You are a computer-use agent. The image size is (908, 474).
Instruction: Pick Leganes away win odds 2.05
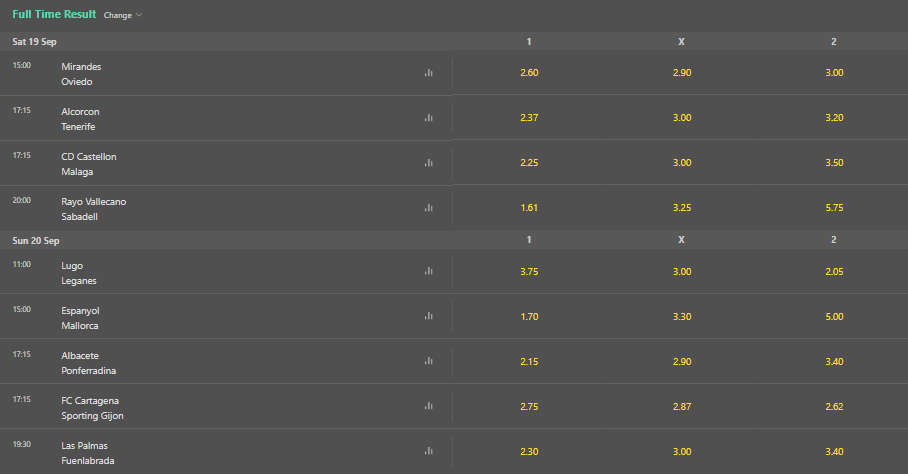[834, 271]
